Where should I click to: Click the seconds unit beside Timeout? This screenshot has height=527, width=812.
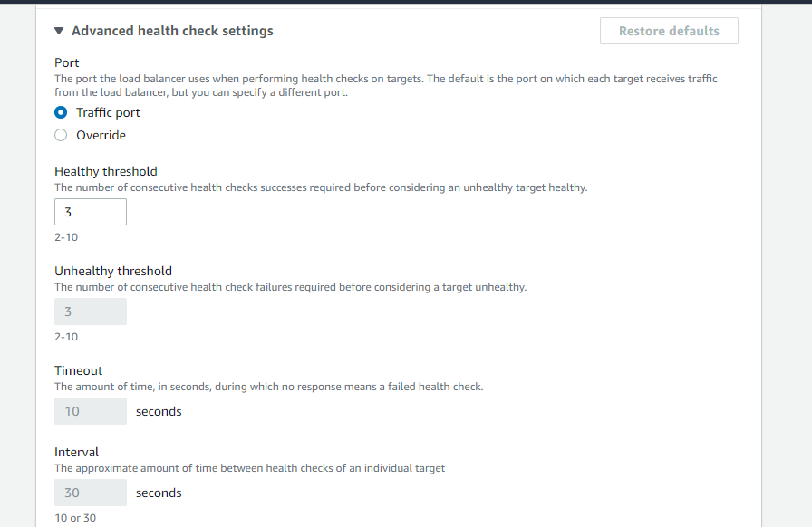pos(159,411)
